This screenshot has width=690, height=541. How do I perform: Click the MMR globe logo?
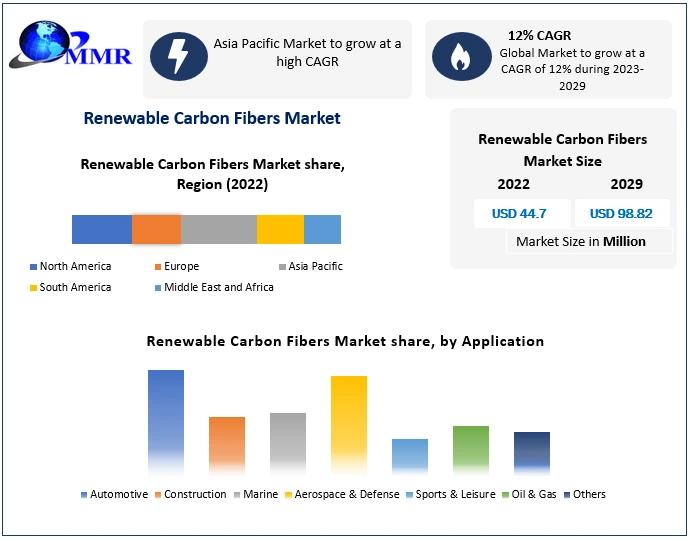point(70,44)
